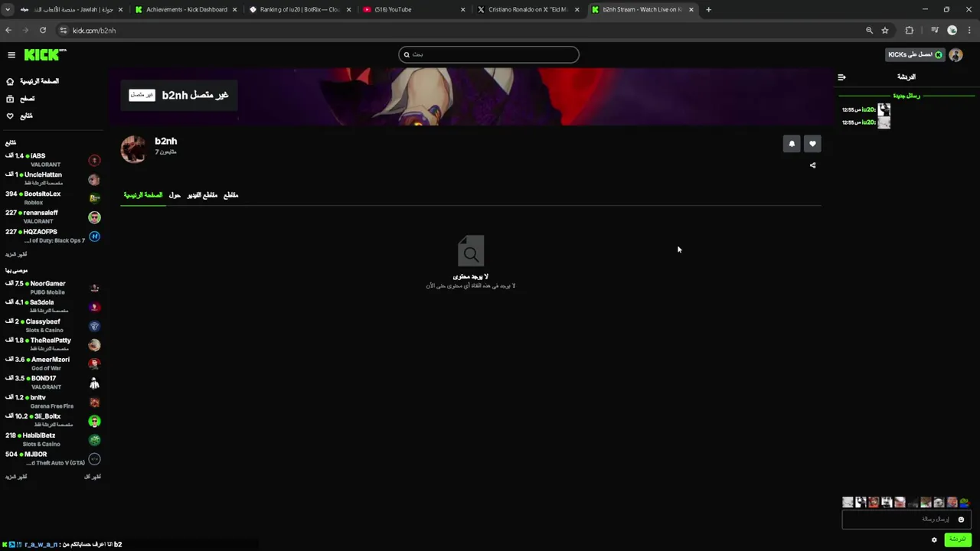Collapse the chat panel using arrow icon
Image resolution: width=980 pixels, height=551 pixels.
[841, 77]
